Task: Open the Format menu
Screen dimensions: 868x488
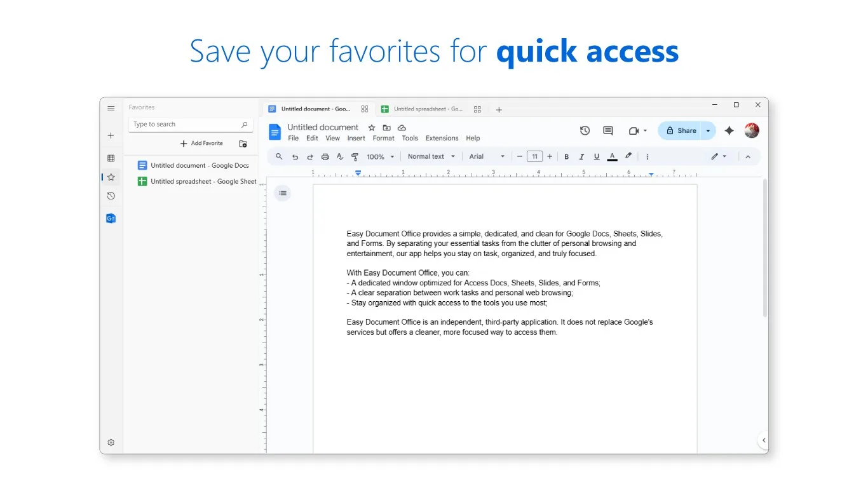Action: [384, 138]
